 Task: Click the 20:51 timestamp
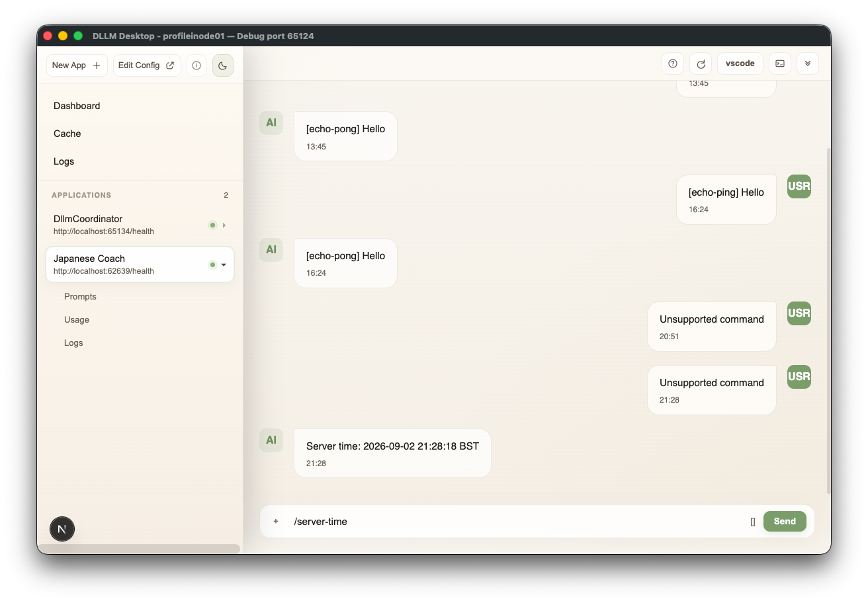(x=670, y=337)
